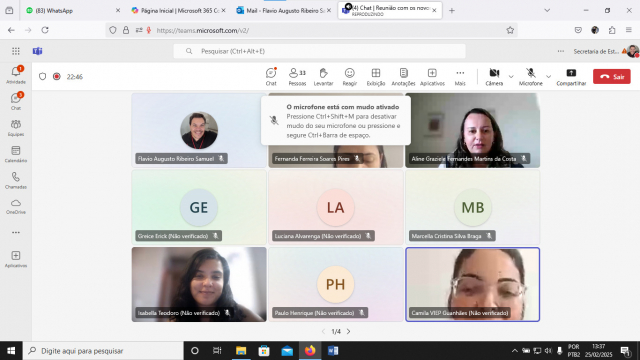The image size is (640, 360).
Task: Raise hand with the Levantar button
Action: [x=323, y=77]
